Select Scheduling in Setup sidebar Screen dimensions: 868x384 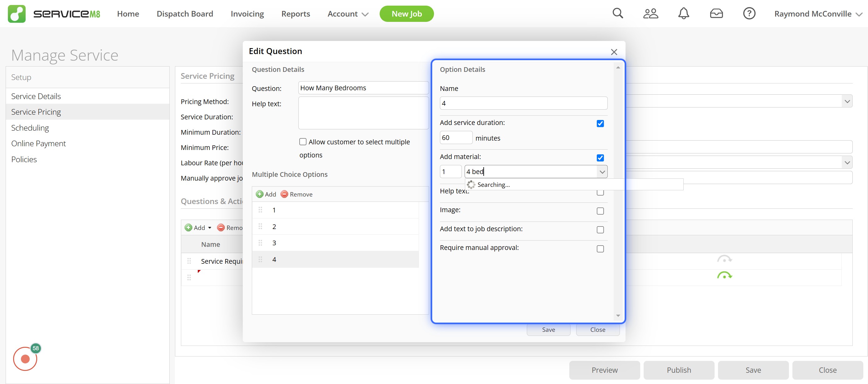coord(87,128)
